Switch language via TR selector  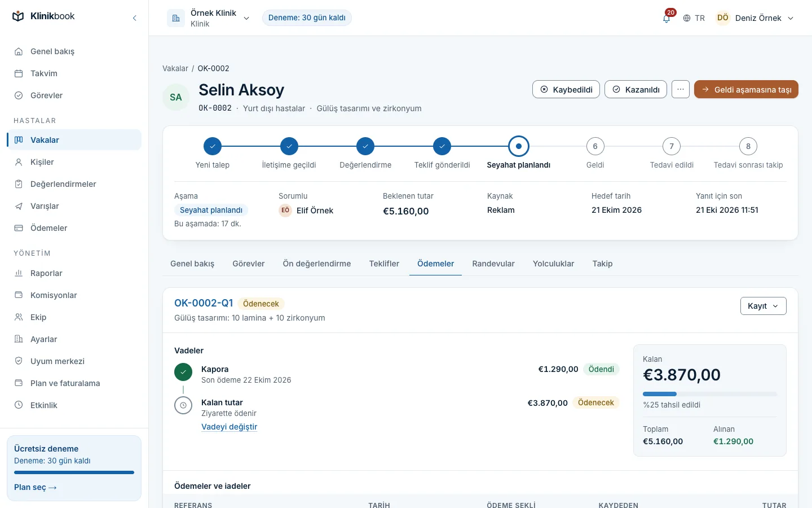click(694, 18)
